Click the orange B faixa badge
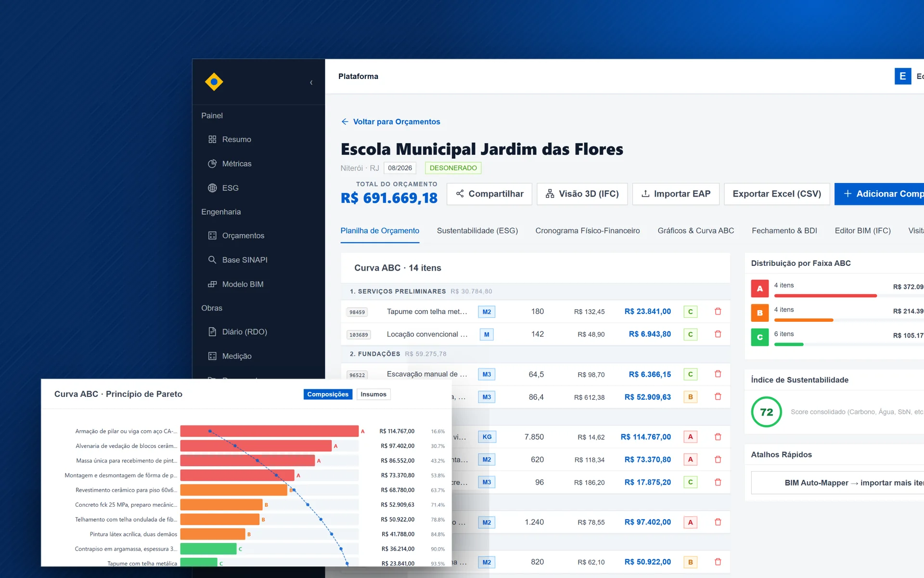 pyautogui.click(x=760, y=313)
